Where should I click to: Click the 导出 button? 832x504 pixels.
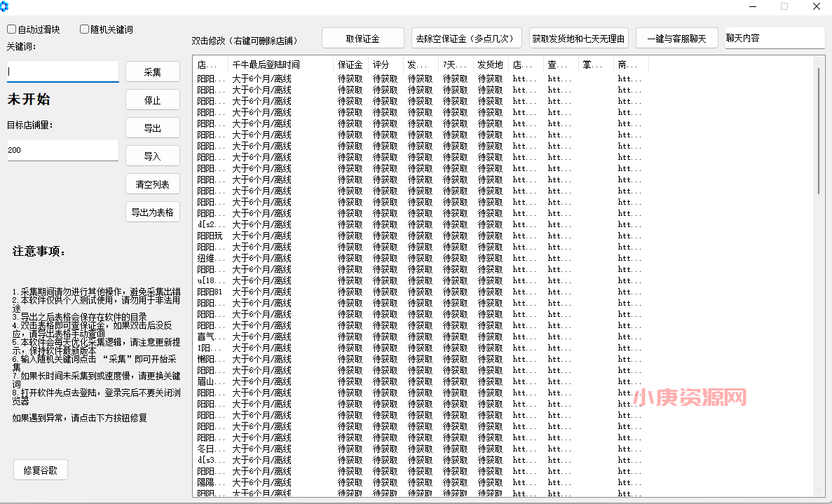point(152,127)
